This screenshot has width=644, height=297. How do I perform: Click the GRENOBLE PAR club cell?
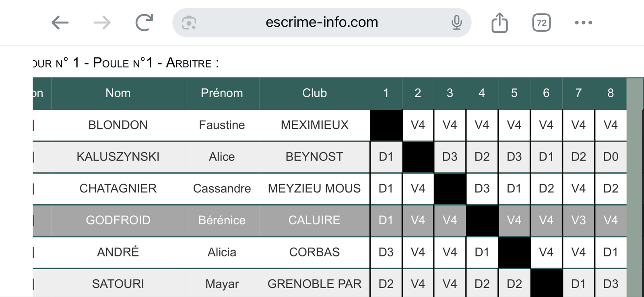click(314, 284)
